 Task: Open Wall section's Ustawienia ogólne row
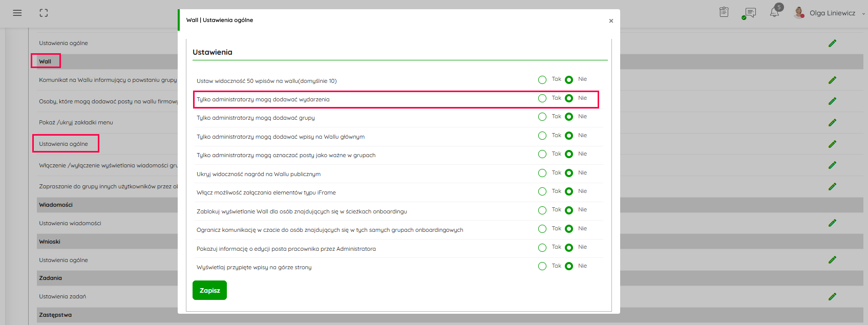pyautogui.click(x=64, y=144)
